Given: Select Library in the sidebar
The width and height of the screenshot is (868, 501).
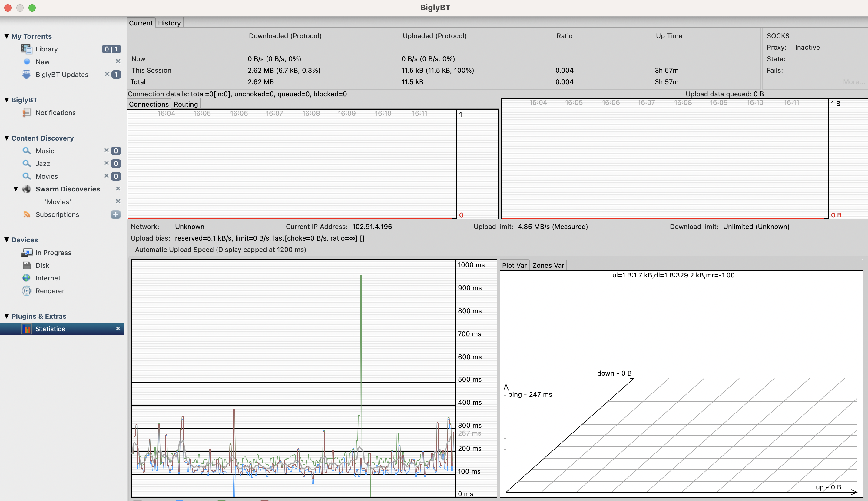Looking at the screenshot, I should coord(46,49).
